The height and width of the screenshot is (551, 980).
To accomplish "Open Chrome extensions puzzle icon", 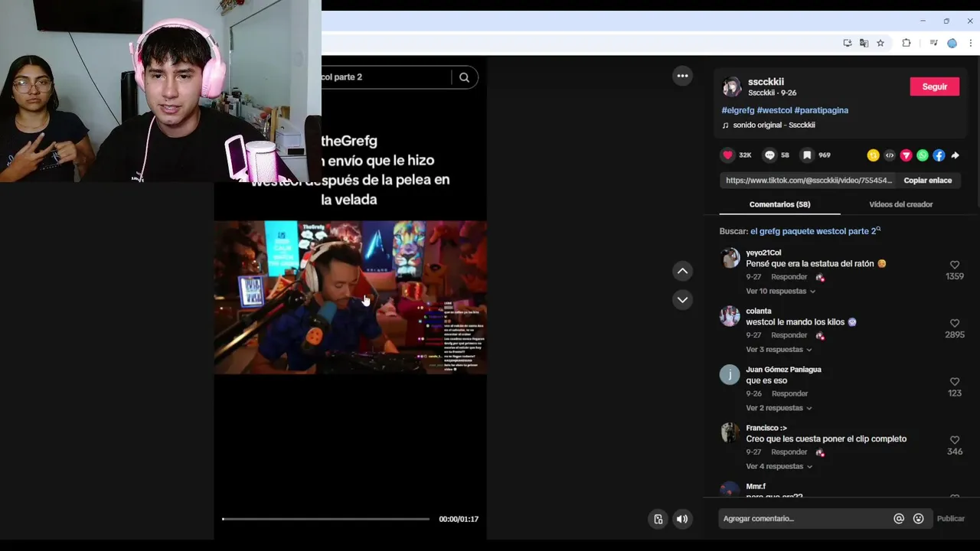I will coord(906,43).
